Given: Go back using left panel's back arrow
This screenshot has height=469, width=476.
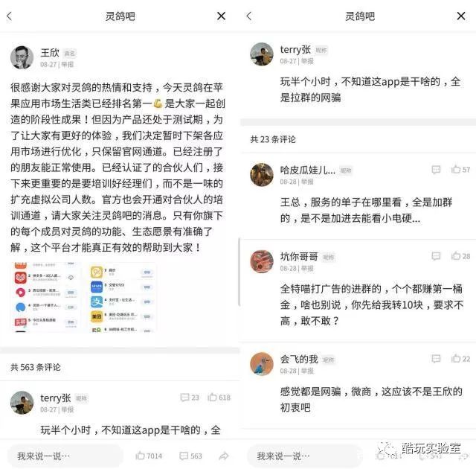Looking at the screenshot, I should (x=10, y=16).
